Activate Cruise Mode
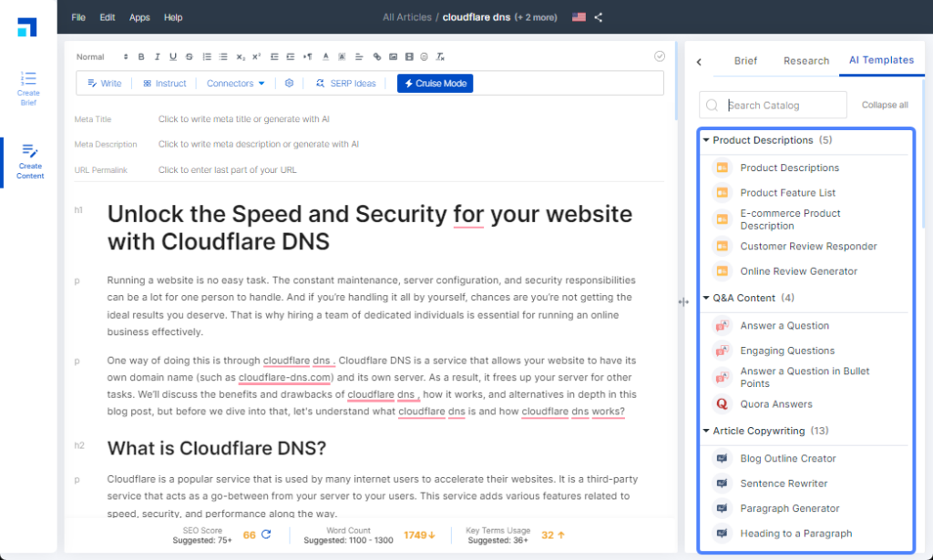The height and width of the screenshot is (560, 933). pos(435,83)
